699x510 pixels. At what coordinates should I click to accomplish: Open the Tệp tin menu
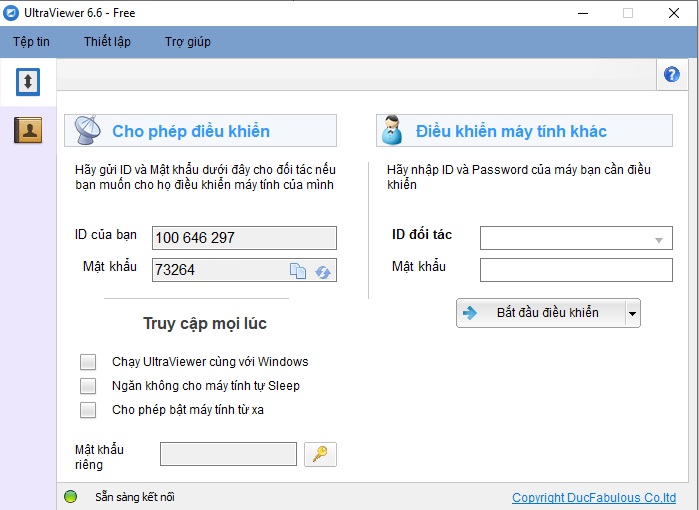point(31,41)
